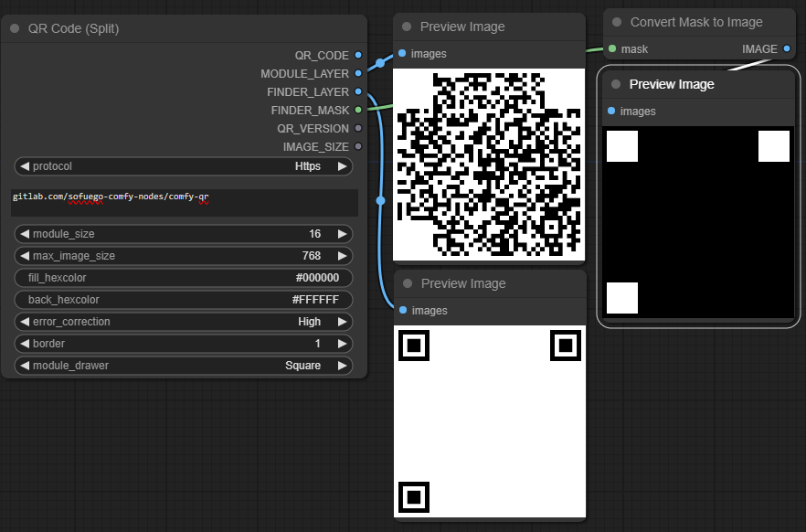Click the generated QR code preview image
The height and width of the screenshot is (532, 806).
(x=489, y=165)
